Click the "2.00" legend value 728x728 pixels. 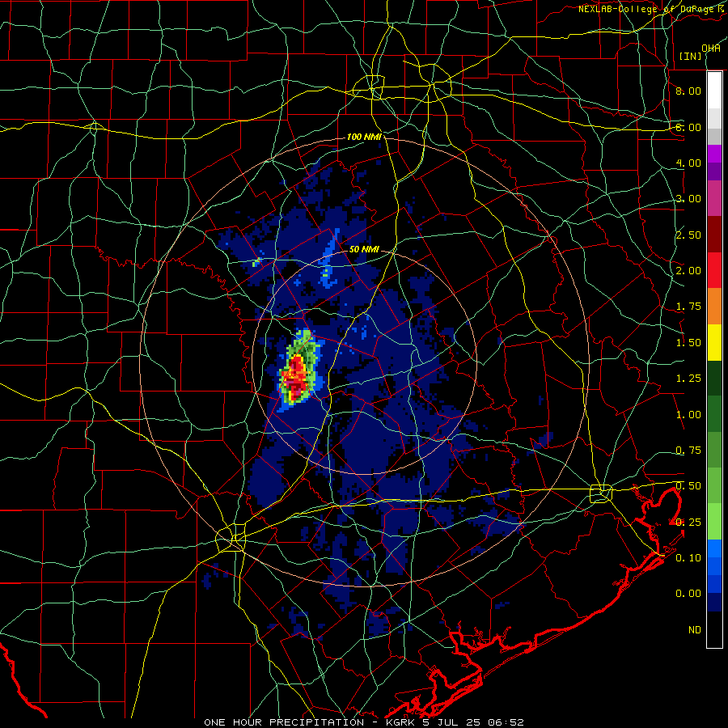688,271
